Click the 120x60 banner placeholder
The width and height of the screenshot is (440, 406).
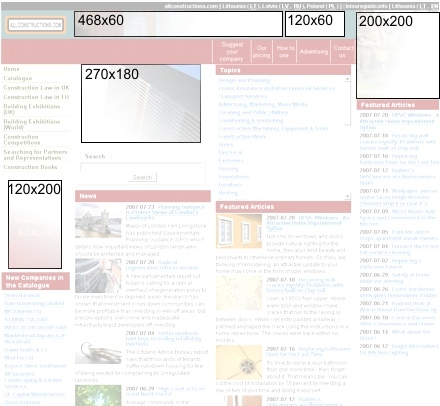tap(315, 24)
